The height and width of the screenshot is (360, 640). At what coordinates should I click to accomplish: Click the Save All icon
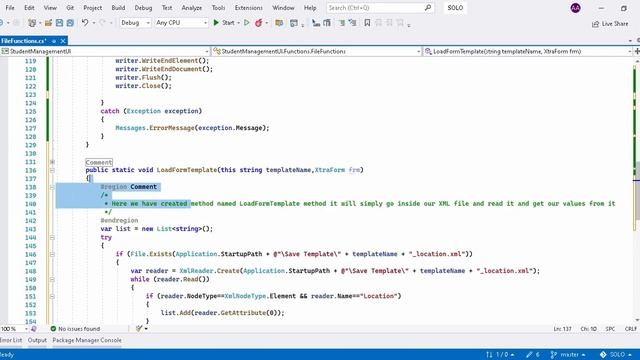click(70, 23)
